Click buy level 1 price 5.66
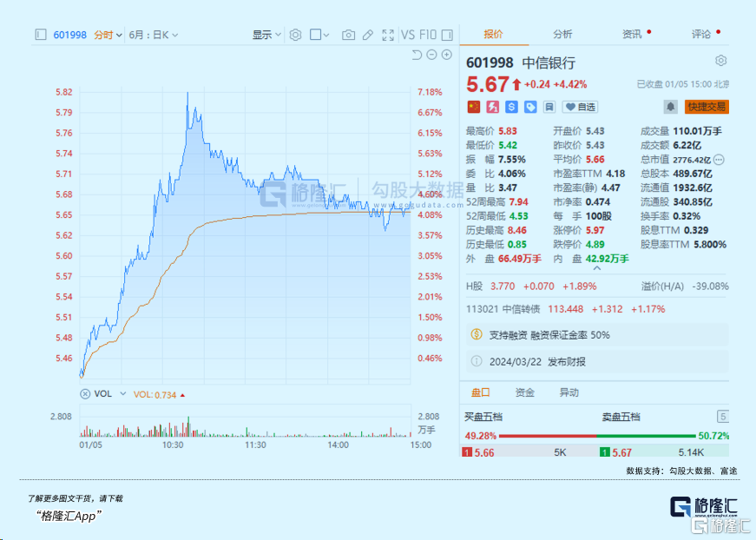The height and width of the screenshot is (540, 756). pyautogui.click(x=484, y=452)
